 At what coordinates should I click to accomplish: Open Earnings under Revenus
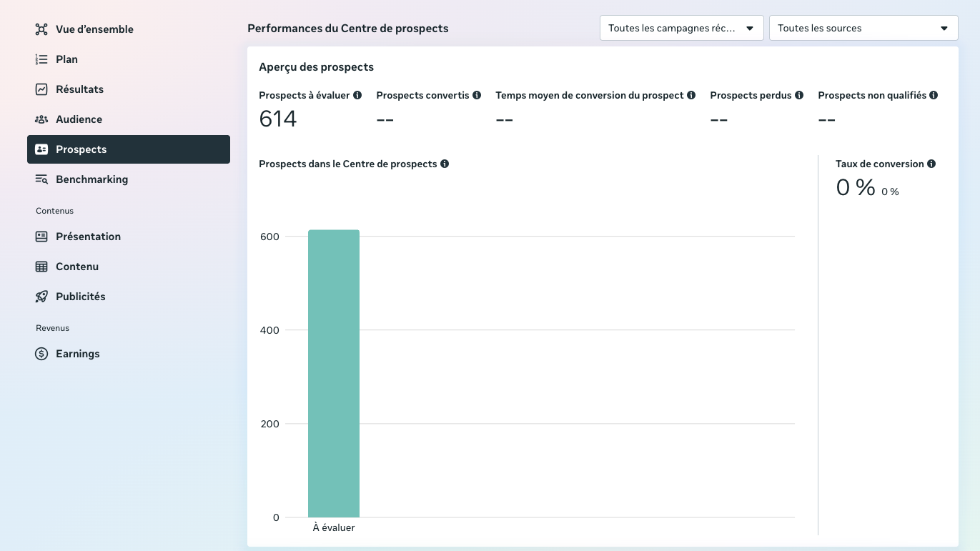(x=129, y=354)
